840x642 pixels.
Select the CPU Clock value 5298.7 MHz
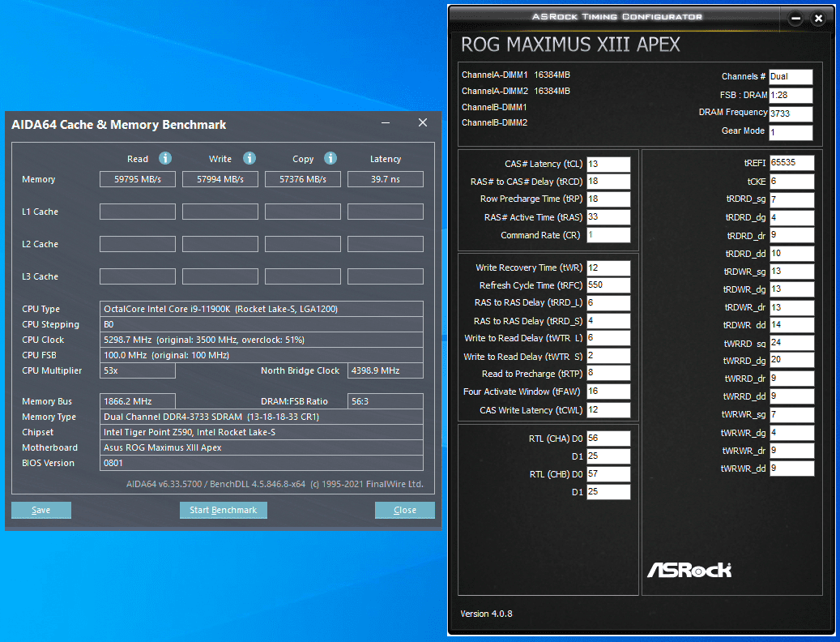click(x=262, y=340)
